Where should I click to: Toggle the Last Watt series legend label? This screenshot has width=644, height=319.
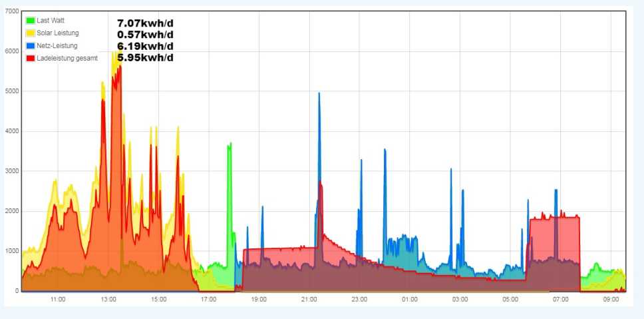coord(51,21)
